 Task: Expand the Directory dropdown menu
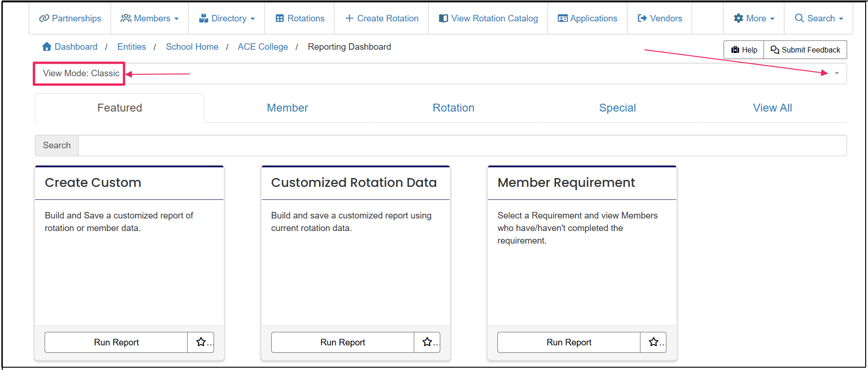(x=227, y=19)
